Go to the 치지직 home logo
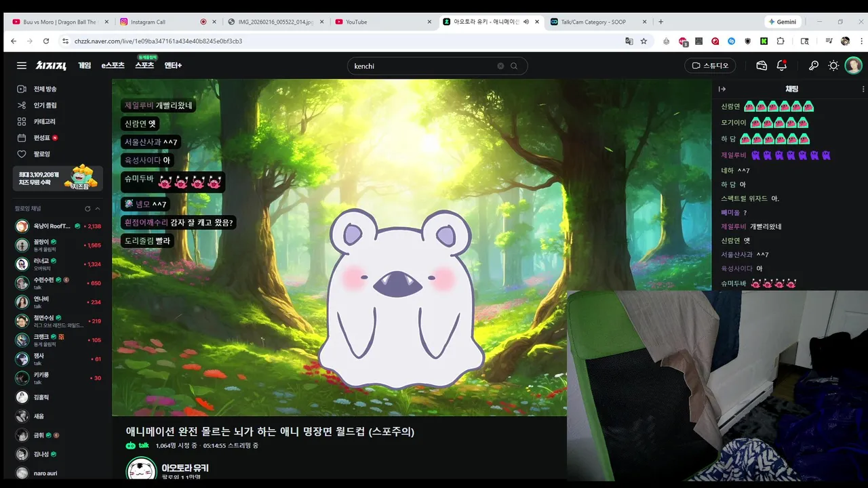The width and height of the screenshot is (868, 488). click(x=52, y=66)
